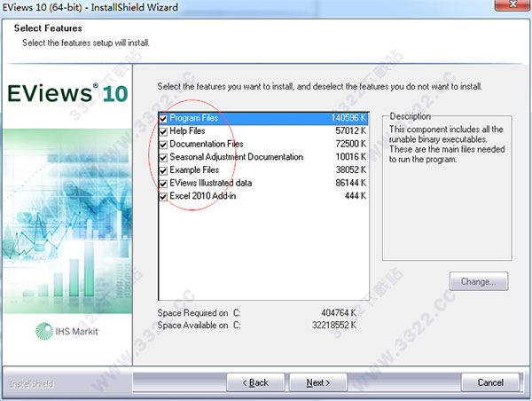Image resolution: width=532 pixels, height=401 pixels.
Task: Select the Documentation Files label
Action: tap(207, 144)
